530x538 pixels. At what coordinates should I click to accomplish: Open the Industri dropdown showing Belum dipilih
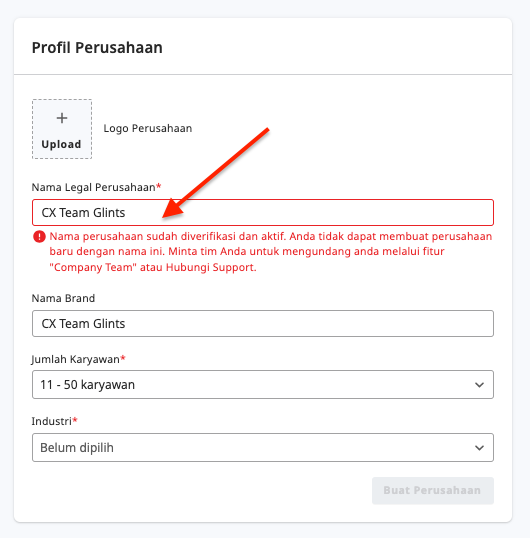point(263,447)
